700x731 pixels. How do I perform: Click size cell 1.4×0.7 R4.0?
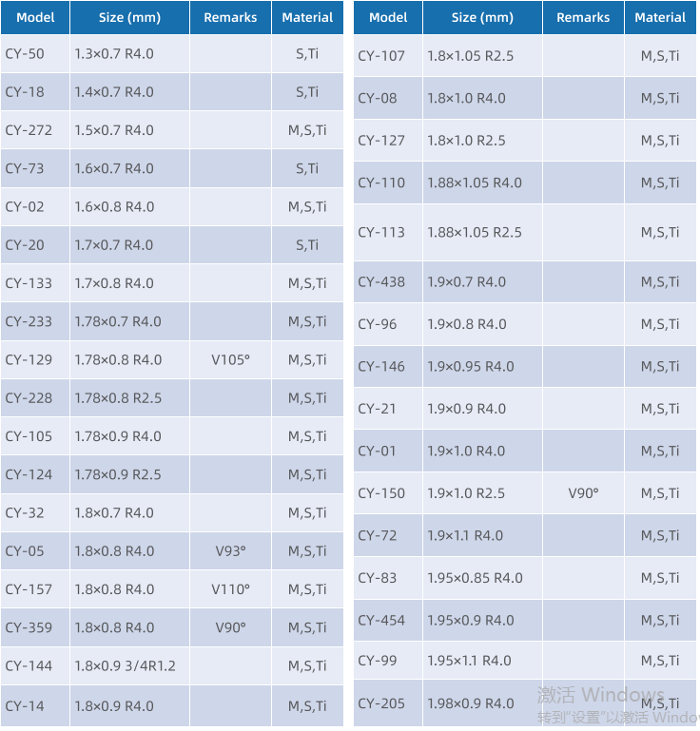coord(113,92)
